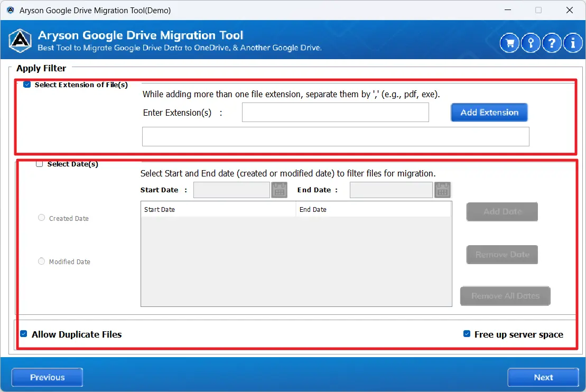Open the question mark help icon

[552, 43]
